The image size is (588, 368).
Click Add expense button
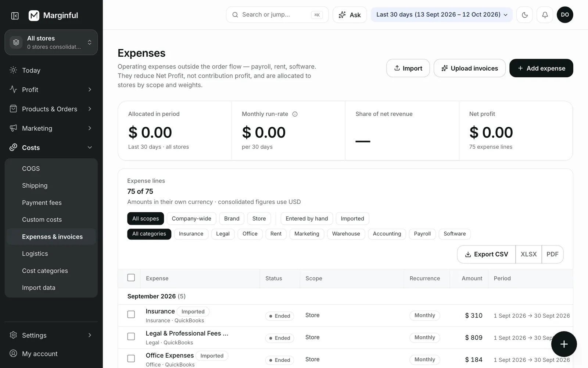(x=541, y=68)
